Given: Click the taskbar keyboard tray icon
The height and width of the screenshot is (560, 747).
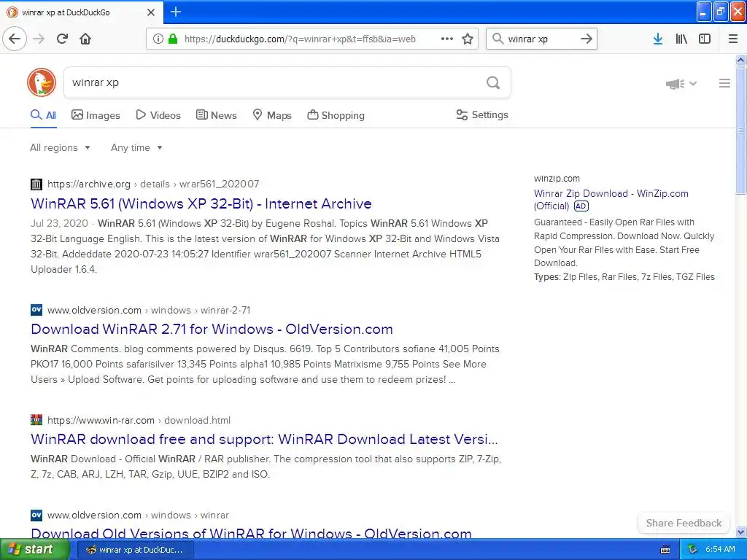Looking at the screenshot, I should click(x=665, y=550).
